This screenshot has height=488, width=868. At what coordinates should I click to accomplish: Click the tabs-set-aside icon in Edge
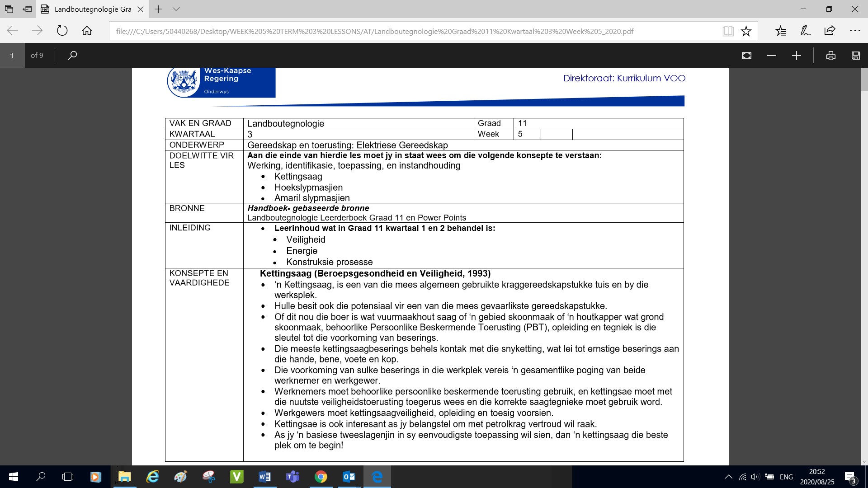coord(9,9)
